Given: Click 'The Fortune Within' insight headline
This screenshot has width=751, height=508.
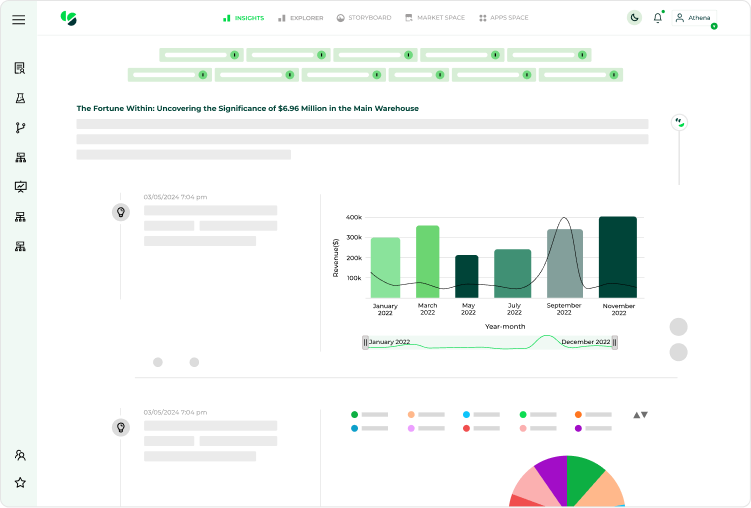Looking at the screenshot, I should 248,108.
